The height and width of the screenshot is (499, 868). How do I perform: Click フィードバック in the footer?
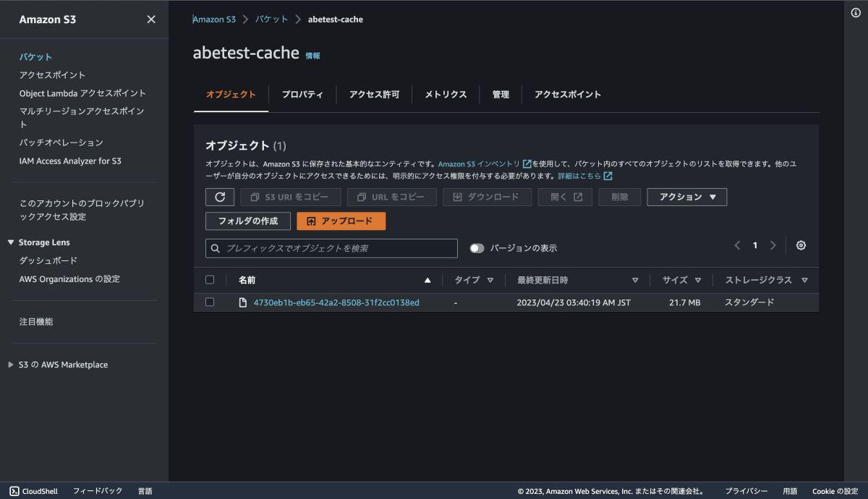click(x=98, y=491)
